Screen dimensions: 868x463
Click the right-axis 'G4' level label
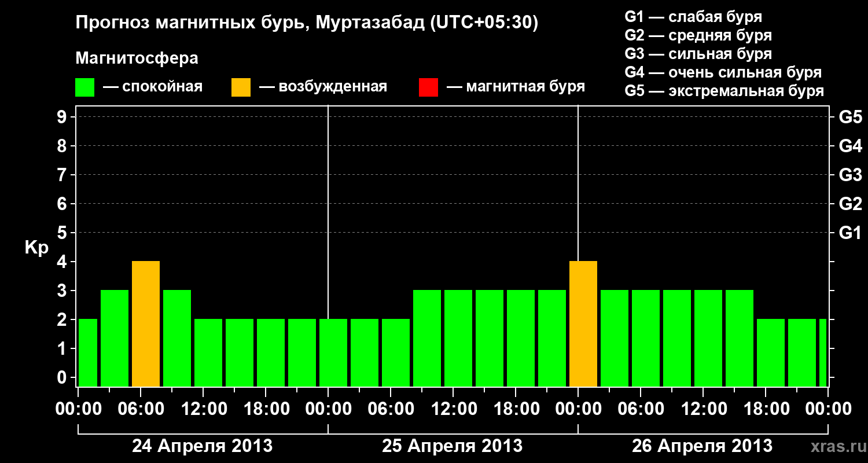(x=851, y=146)
